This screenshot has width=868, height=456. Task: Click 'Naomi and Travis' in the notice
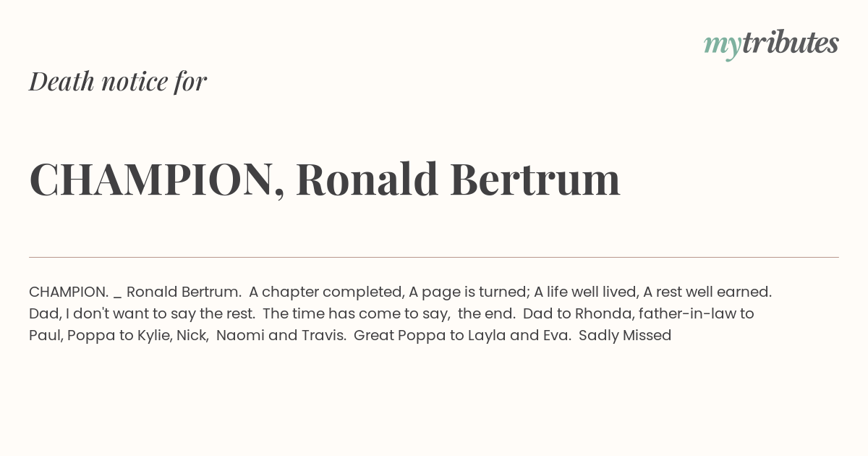tap(280, 335)
